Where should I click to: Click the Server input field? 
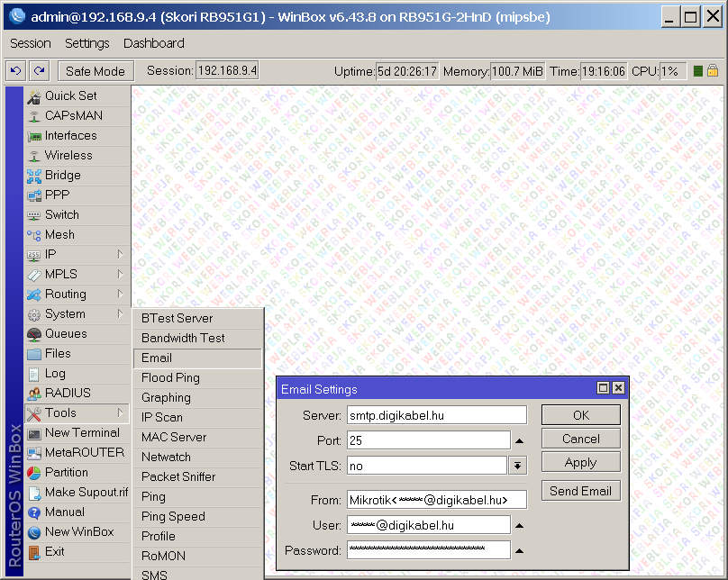tap(436, 415)
